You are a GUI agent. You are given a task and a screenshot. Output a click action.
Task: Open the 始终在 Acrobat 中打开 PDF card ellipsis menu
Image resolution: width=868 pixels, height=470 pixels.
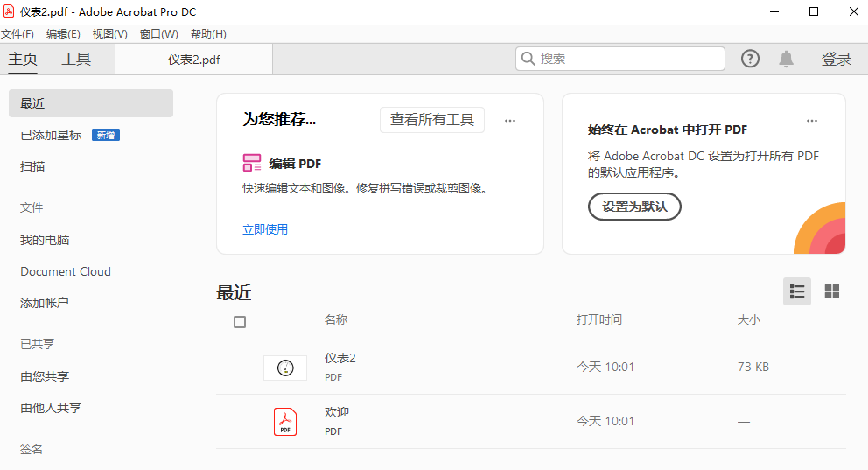811,120
